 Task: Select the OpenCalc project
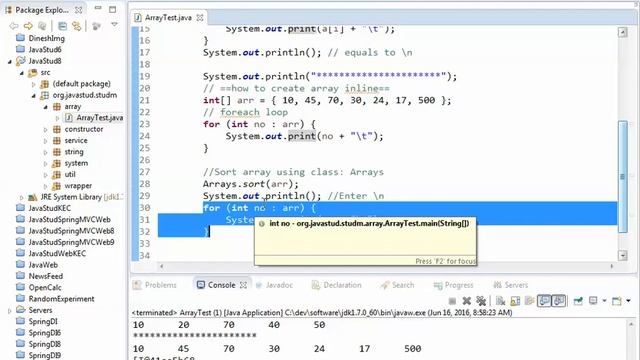click(39, 287)
